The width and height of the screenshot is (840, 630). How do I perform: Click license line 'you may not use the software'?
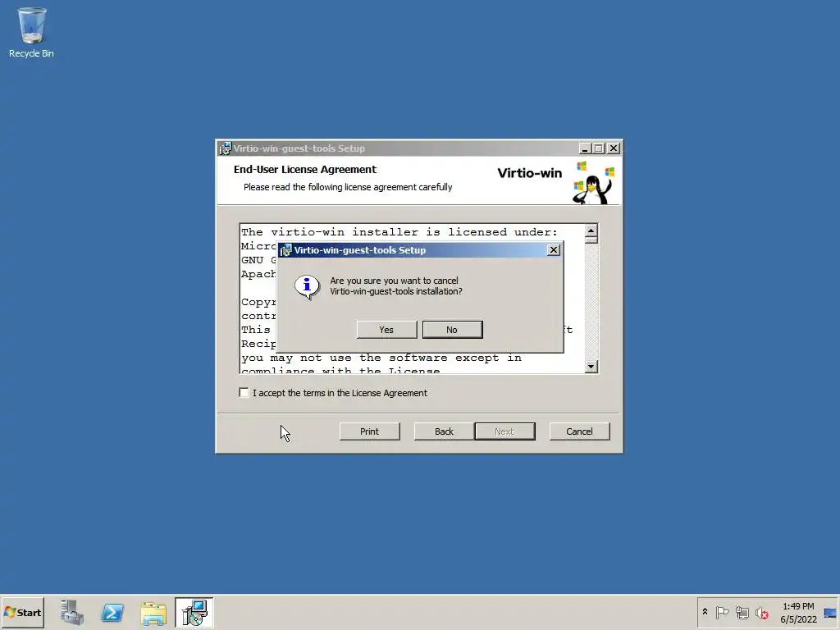381,358
